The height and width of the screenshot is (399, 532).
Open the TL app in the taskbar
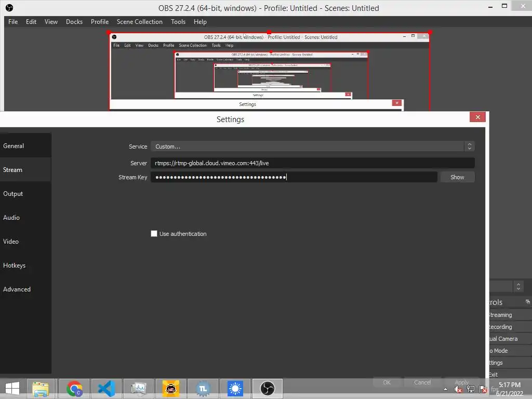coord(203,389)
